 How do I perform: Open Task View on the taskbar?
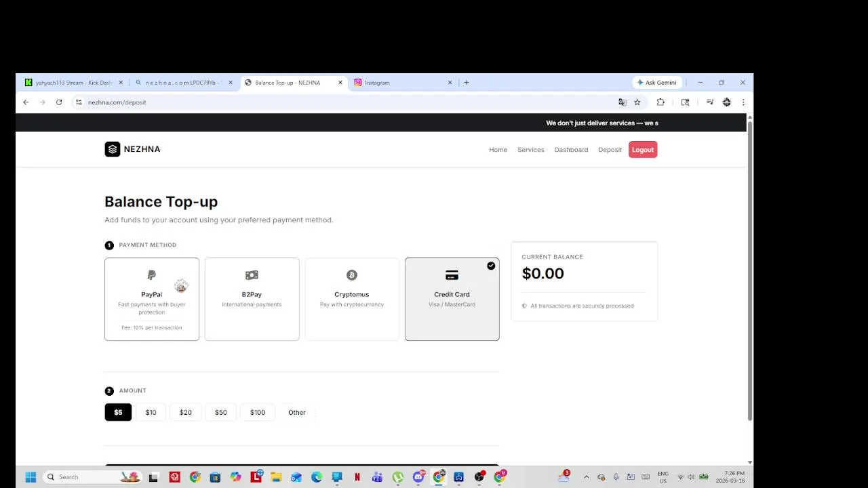[153, 477]
